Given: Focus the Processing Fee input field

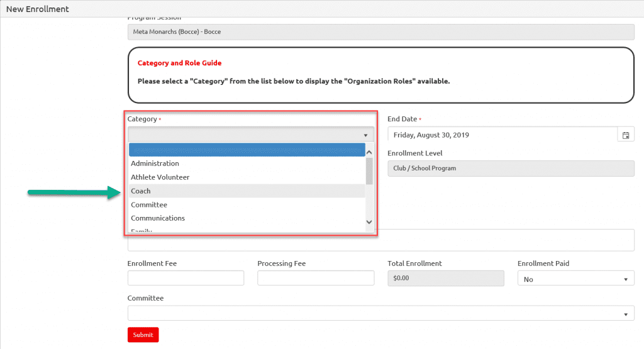Looking at the screenshot, I should tap(316, 278).
